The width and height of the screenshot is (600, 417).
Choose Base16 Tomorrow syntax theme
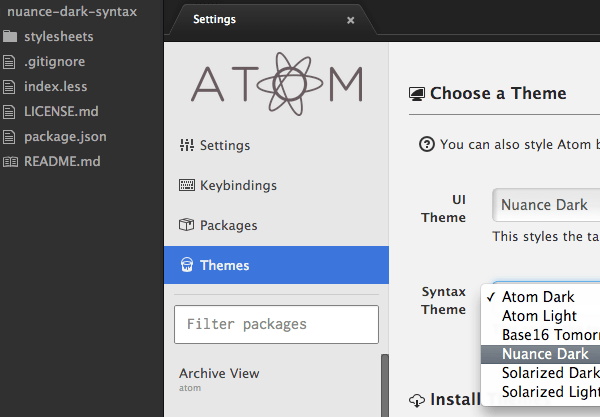540,335
